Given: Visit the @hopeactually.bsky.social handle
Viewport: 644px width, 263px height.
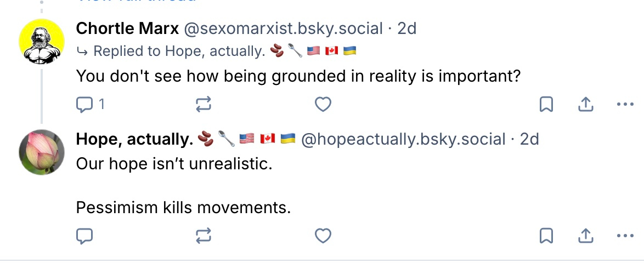Looking at the screenshot, I should (x=403, y=139).
